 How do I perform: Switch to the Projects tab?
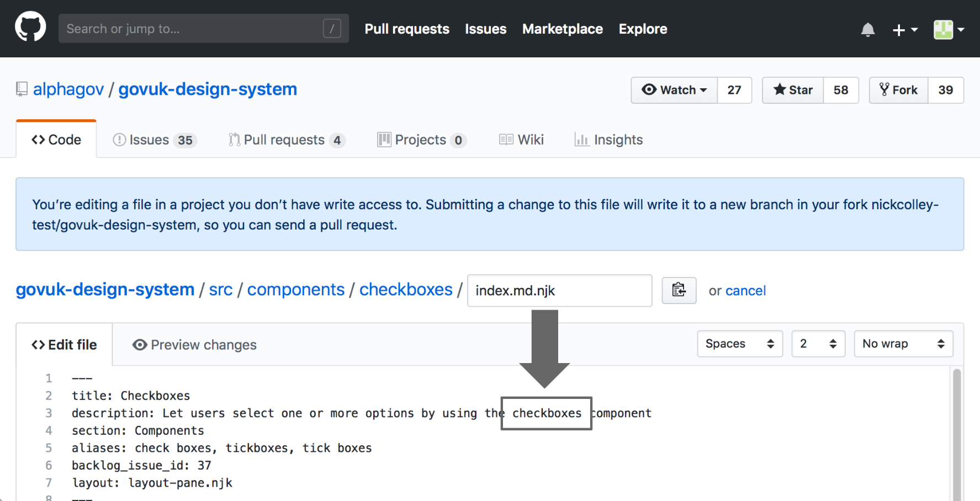click(420, 140)
